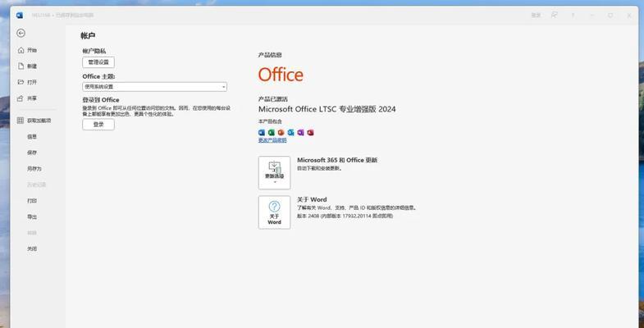Viewport: 644px width, 328px height.
Task: Open 获取加载项 (Get Add-ins) in the sidebar
Action: point(34,121)
